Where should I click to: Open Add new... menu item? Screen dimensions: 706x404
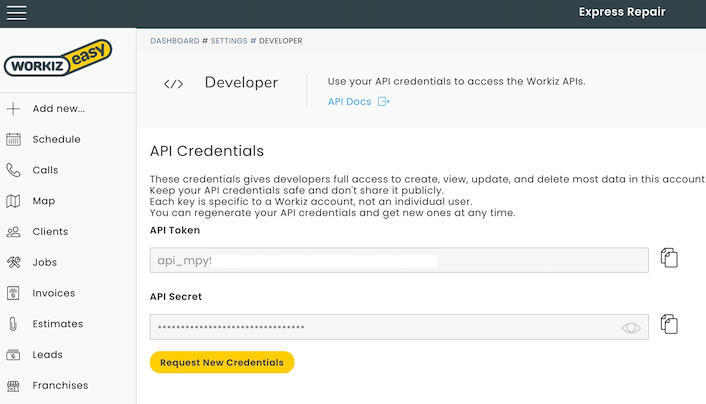(59, 109)
